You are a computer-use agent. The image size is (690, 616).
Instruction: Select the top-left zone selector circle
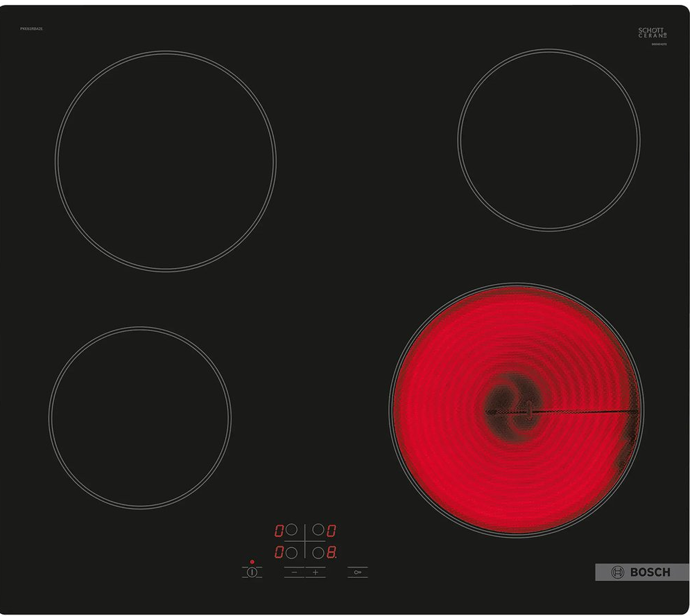[x=291, y=529]
